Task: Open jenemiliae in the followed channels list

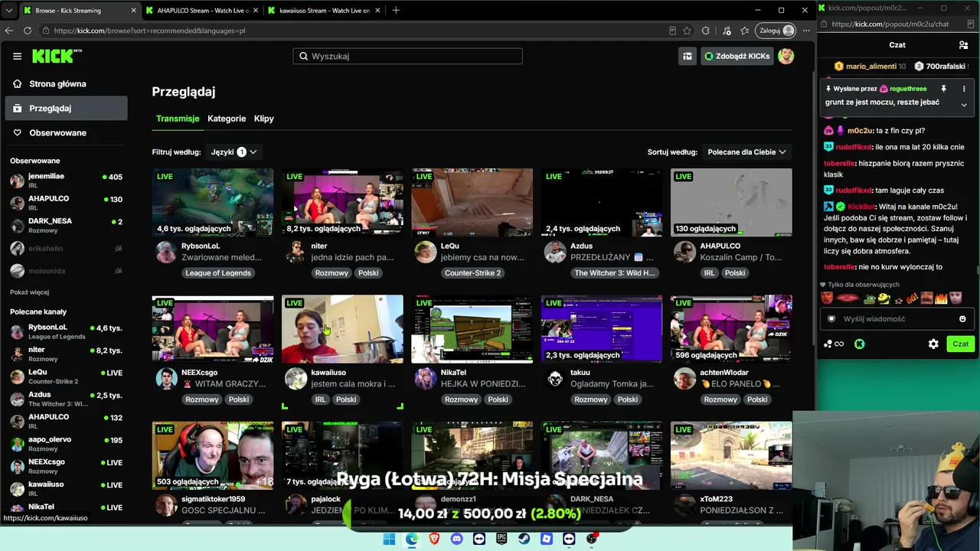Action: [66, 181]
